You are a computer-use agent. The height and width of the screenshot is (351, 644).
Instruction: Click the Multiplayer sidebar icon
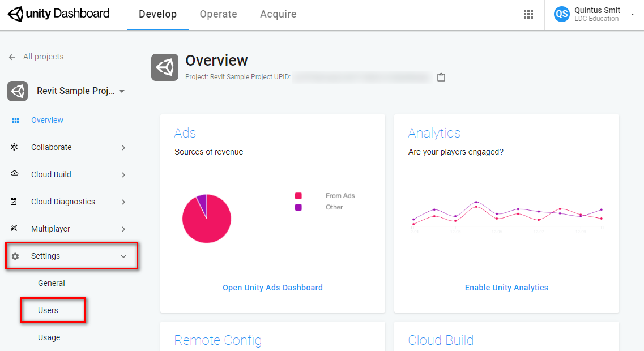(x=15, y=229)
